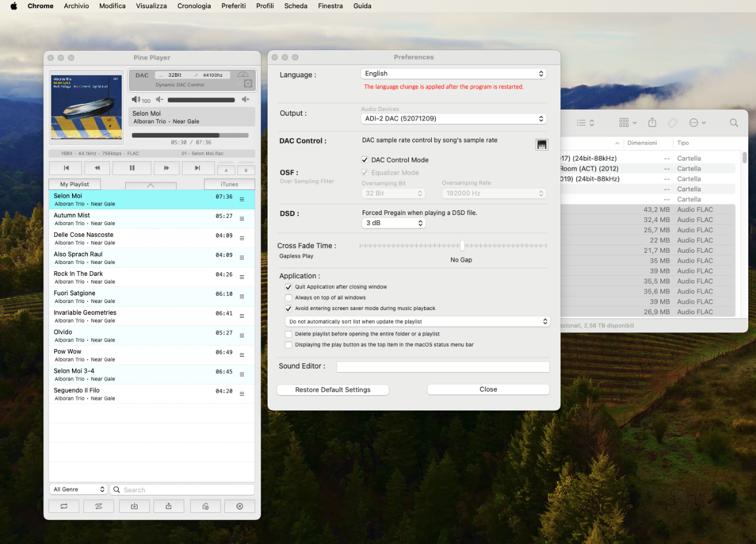This screenshot has width=756, height=544.
Task: Click the Restore Default Settings button
Action: click(333, 390)
